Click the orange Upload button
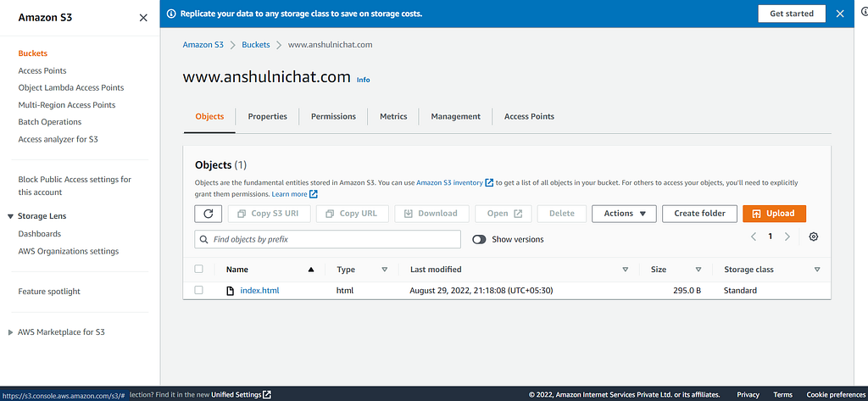This screenshot has width=868, height=401. (x=775, y=214)
